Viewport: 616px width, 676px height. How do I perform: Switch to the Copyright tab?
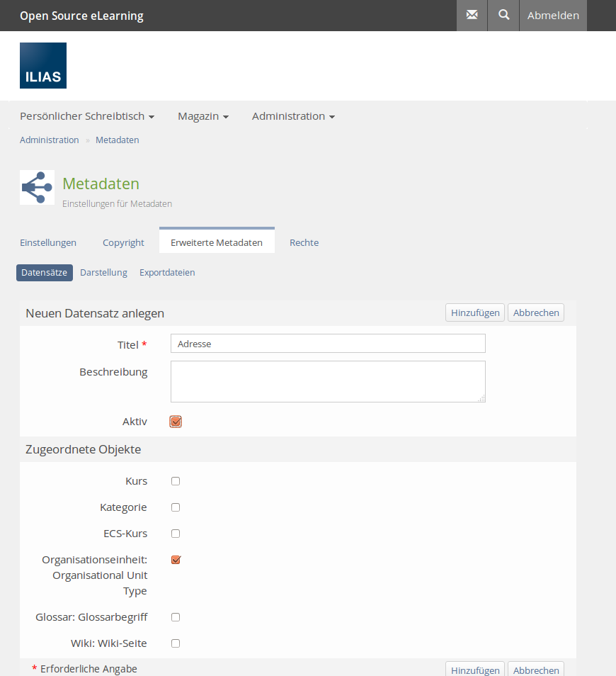pyautogui.click(x=123, y=242)
